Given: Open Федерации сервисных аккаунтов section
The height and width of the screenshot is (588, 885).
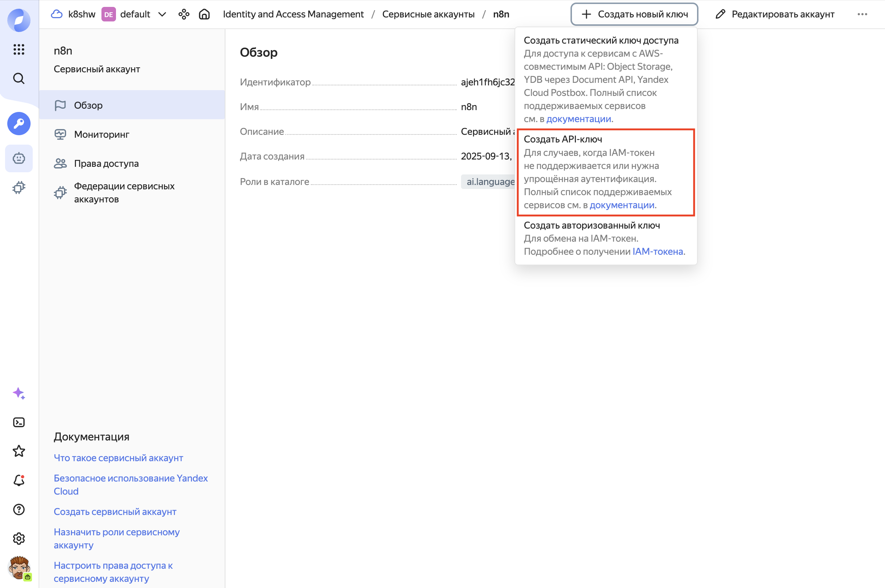Looking at the screenshot, I should 132,192.
